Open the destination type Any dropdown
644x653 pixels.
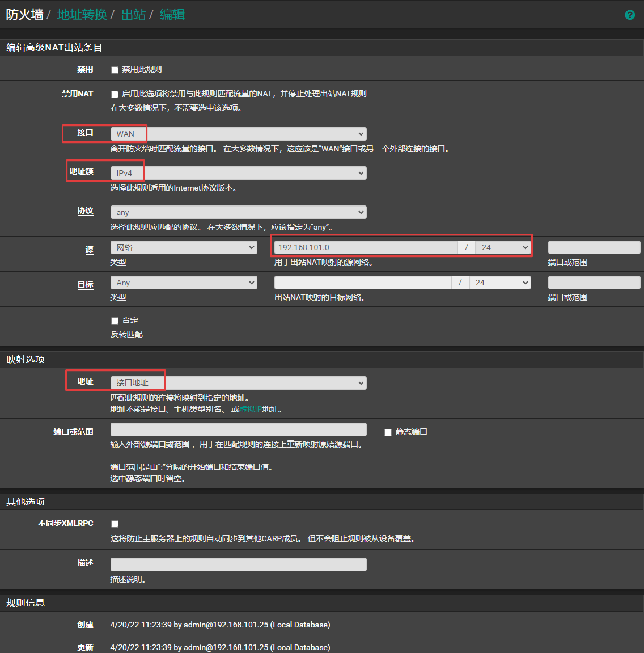pos(184,283)
